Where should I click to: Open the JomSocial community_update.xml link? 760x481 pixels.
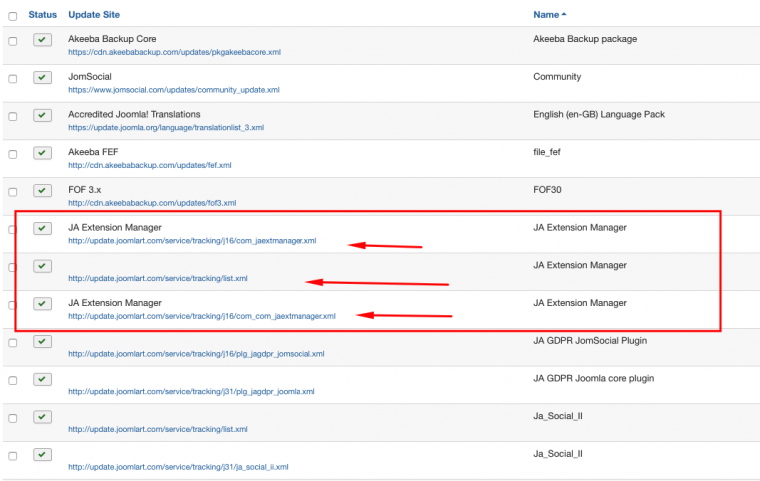coord(174,90)
